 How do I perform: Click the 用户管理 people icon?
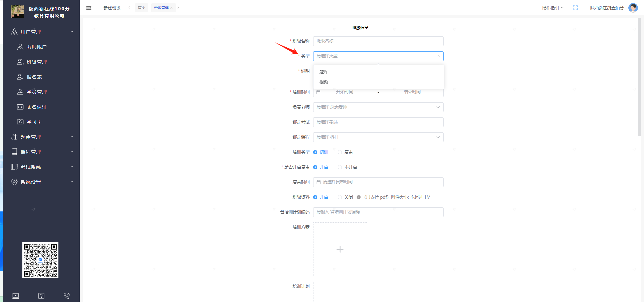[x=14, y=32]
